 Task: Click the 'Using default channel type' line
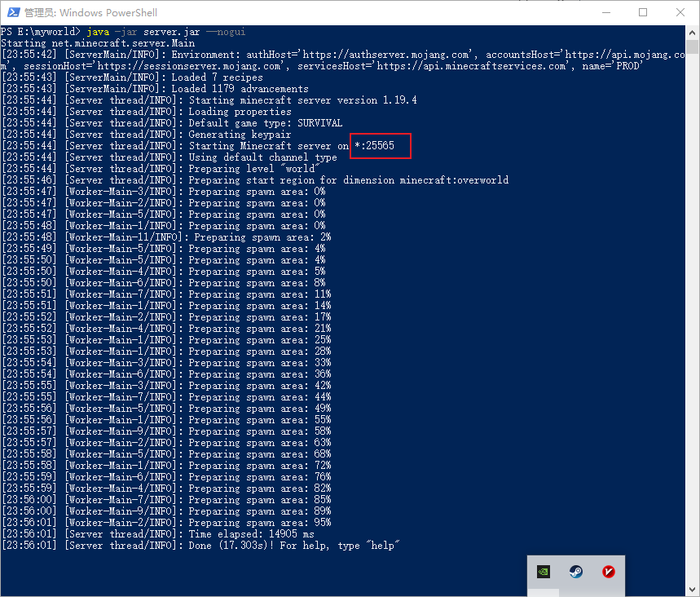point(169,157)
